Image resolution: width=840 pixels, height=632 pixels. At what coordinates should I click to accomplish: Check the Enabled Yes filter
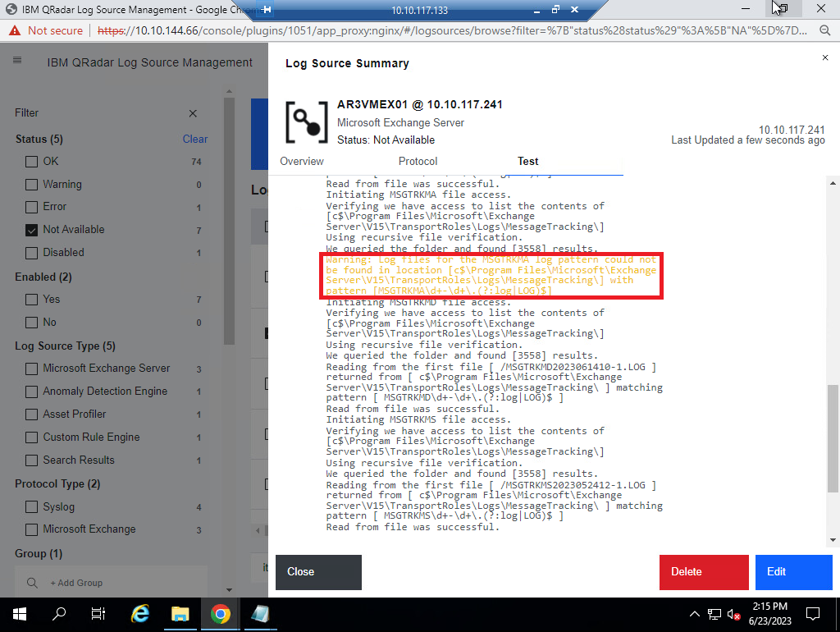pos(32,299)
